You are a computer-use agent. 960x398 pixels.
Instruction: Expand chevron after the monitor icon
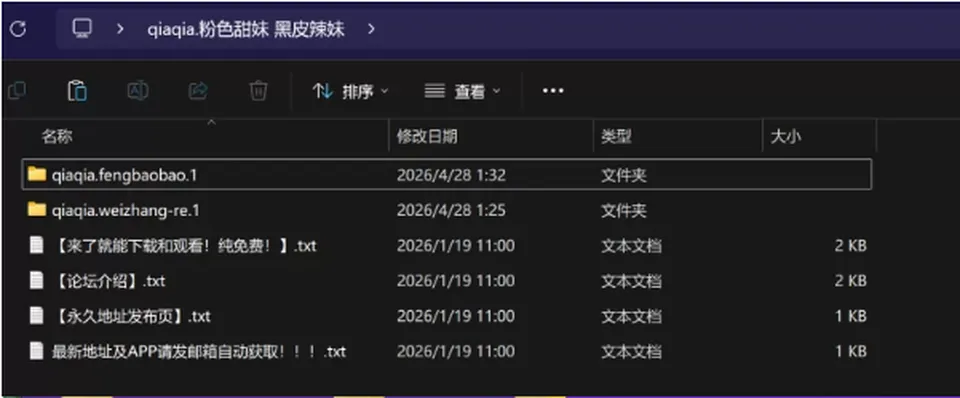pos(120,29)
